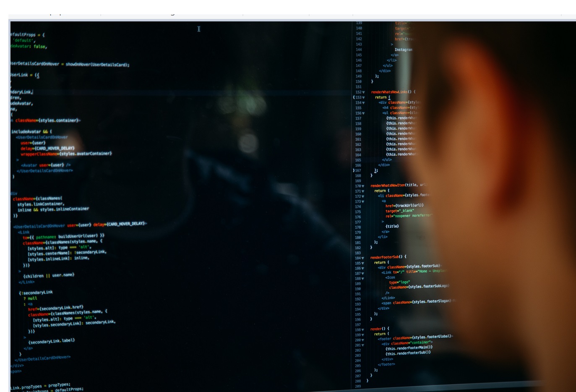Click the showOnHover(UserDetailsCard); assignment line

tap(70, 64)
